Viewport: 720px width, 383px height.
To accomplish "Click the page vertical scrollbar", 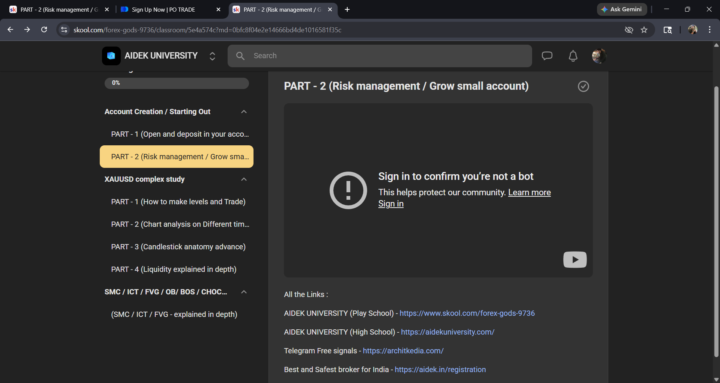I will (716, 220).
